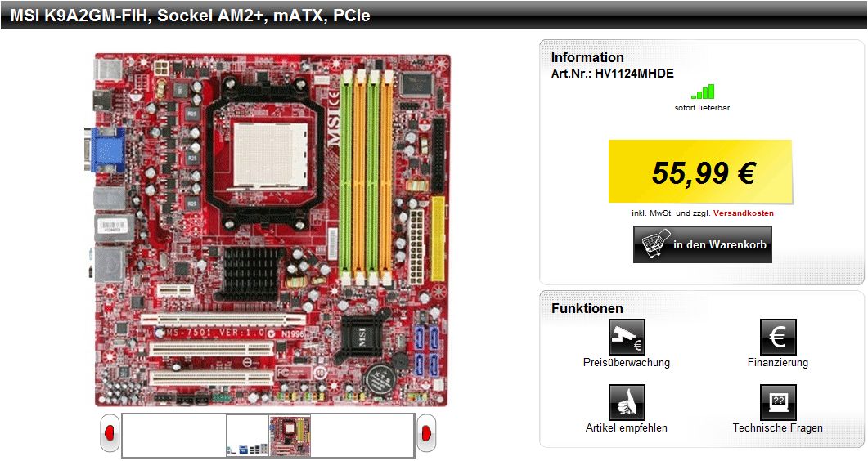
Task: Select the rear I/O panel thumbnail
Action: 247,436
